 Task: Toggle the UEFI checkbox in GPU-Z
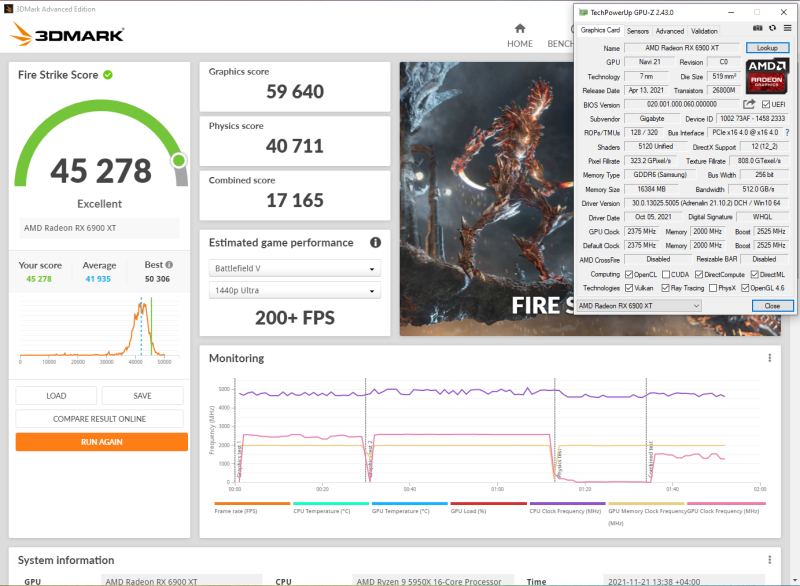(x=766, y=104)
